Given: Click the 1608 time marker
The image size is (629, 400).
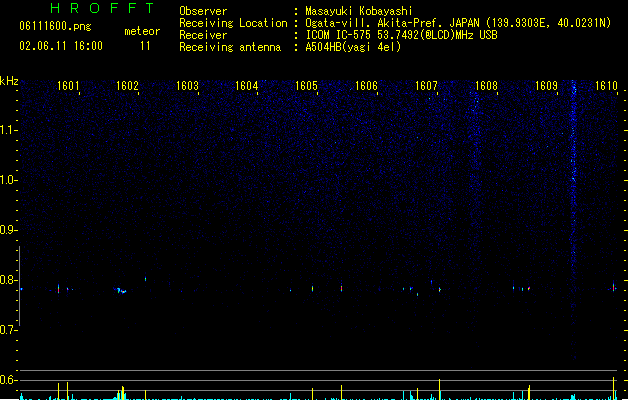Looking at the screenshot, I should point(486,86).
